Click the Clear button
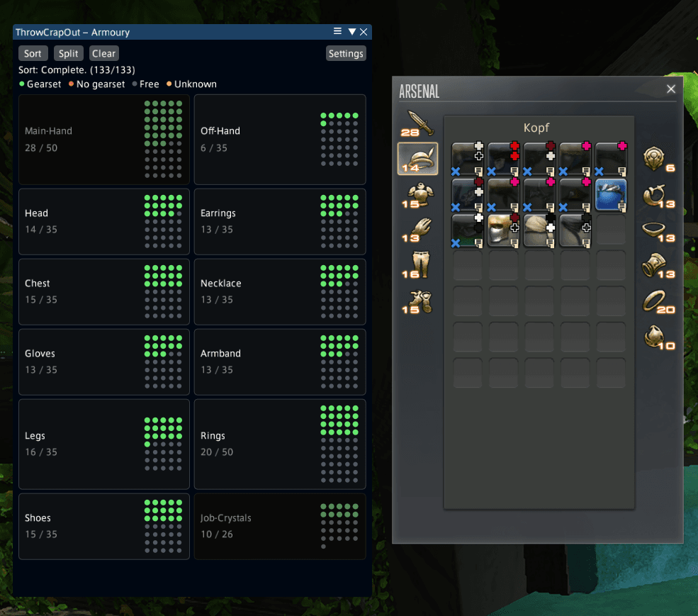The height and width of the screenshot is (616, 698). click(x=103, y=53)
